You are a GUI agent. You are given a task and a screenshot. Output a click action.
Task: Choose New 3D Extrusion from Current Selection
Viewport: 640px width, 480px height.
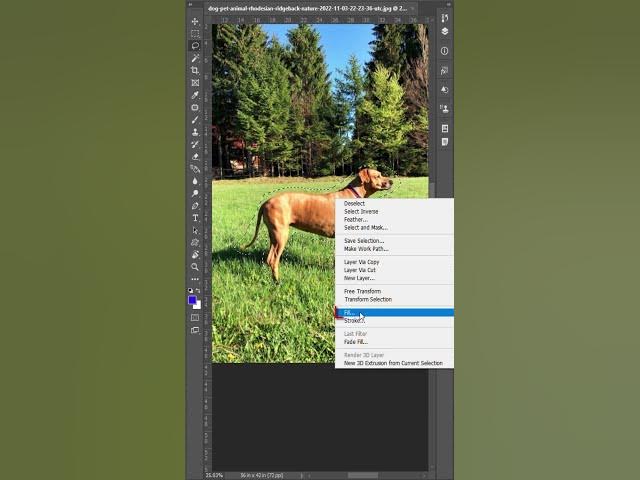394,363
